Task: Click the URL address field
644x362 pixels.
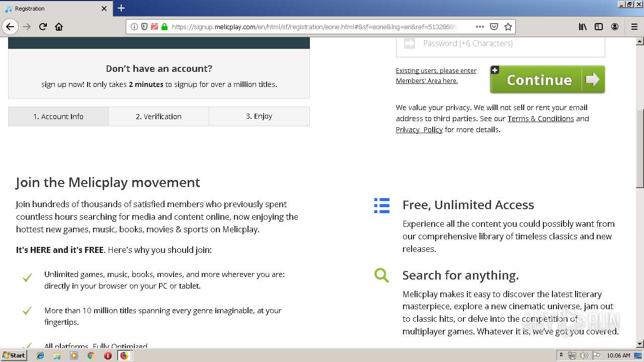Action: pos(321,27)
